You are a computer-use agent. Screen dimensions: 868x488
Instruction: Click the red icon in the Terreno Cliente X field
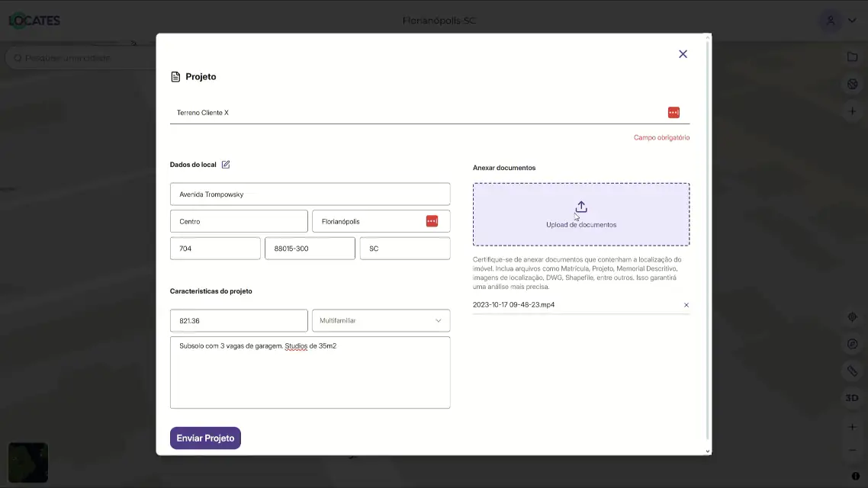[x=674, y=112]
